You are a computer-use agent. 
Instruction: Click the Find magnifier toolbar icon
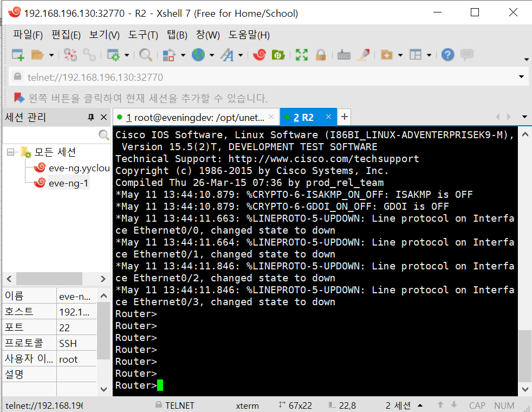(x=146, y=55)
